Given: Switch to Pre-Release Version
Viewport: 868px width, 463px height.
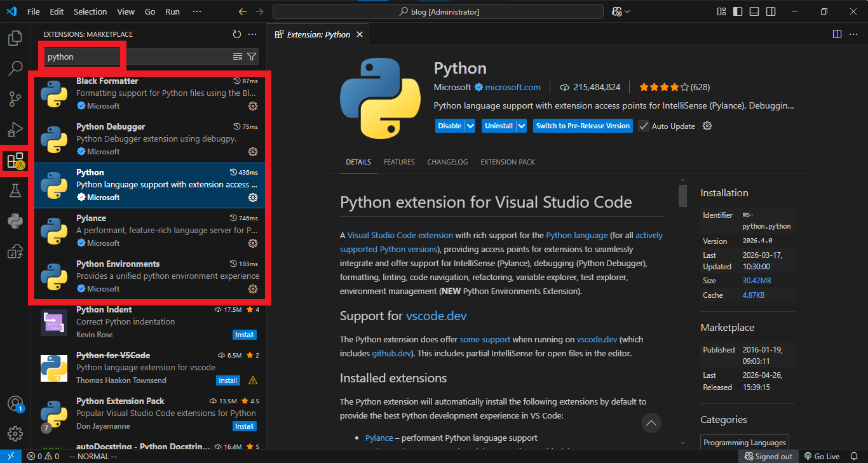Looking at the screenshot, I should tap(583, 126).
